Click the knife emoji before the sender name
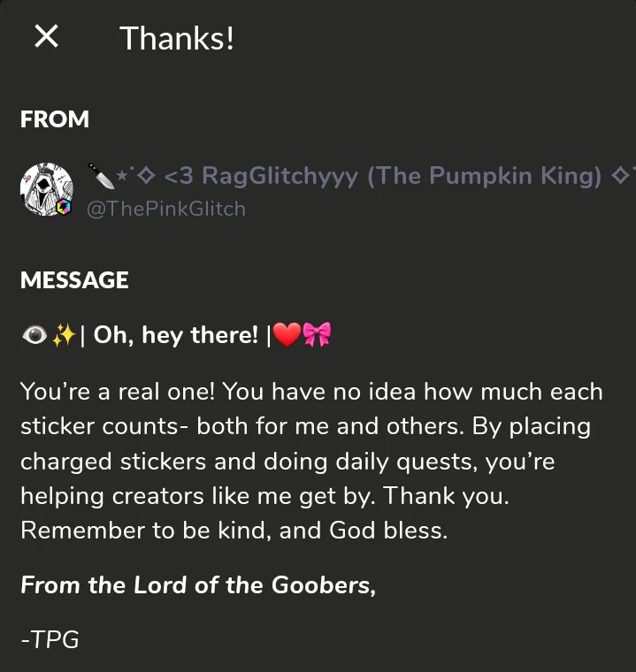This screenshot has height=672, width=636. 101,176
